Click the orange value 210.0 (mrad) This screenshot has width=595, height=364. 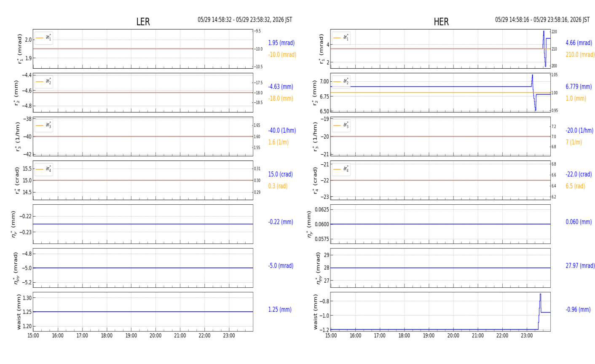580,55
